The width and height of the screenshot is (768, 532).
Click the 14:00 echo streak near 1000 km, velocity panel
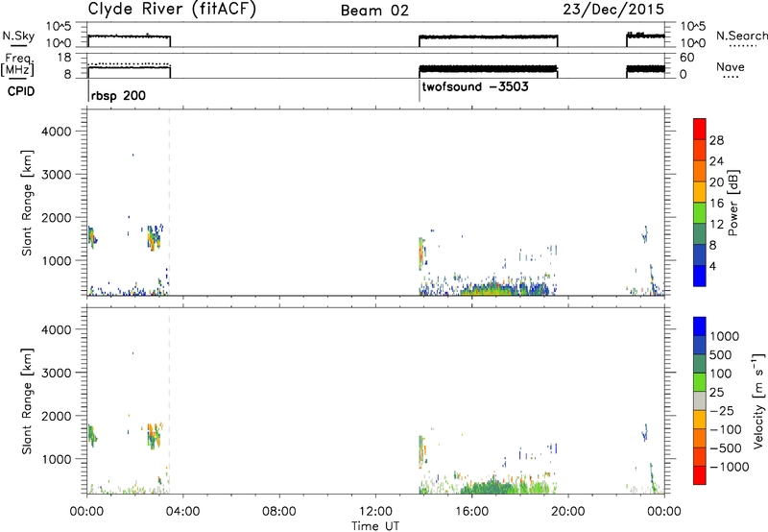(422, 451)
